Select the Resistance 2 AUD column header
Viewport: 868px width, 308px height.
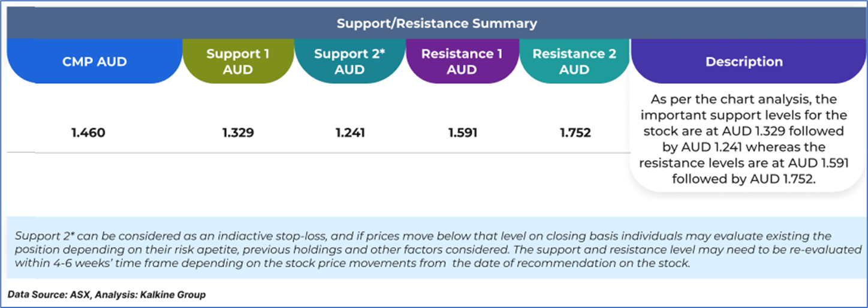574,62
